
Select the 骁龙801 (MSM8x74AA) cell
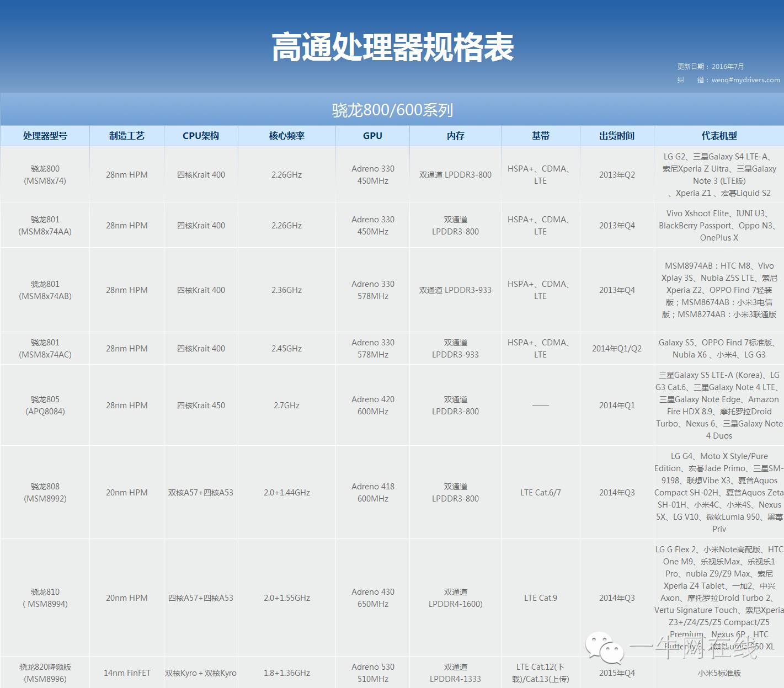45,226
